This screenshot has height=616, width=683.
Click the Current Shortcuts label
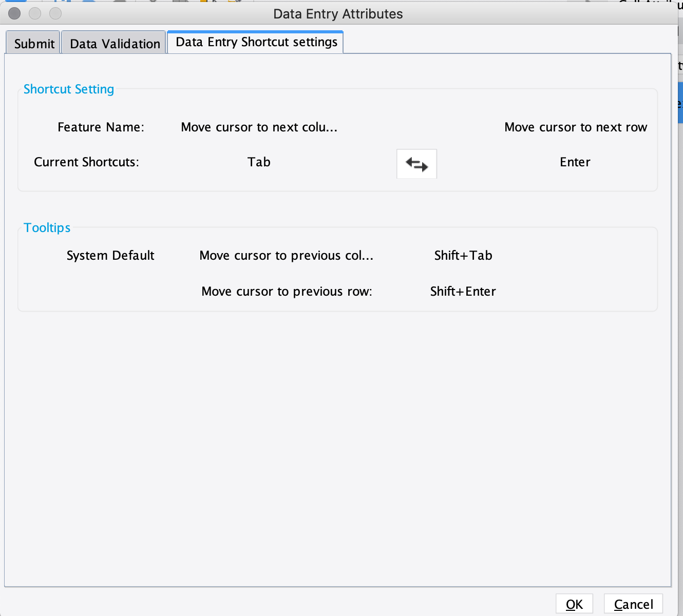click(x=86, y=162)
